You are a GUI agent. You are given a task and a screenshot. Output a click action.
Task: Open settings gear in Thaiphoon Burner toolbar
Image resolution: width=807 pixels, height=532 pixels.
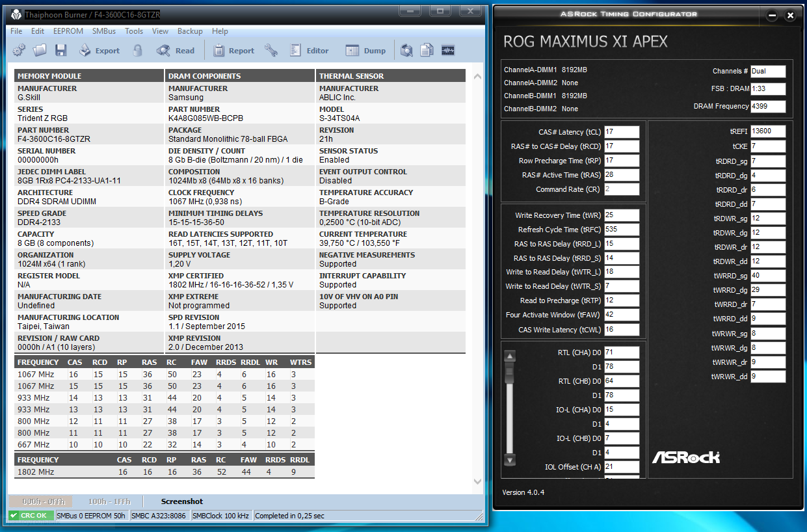pyautogui.click(x=19, y=50)
